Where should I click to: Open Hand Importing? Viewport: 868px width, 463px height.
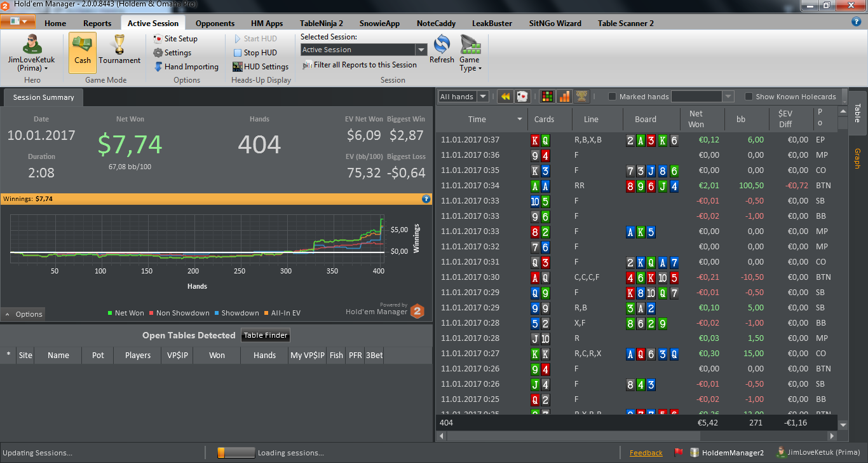point(187,67)
